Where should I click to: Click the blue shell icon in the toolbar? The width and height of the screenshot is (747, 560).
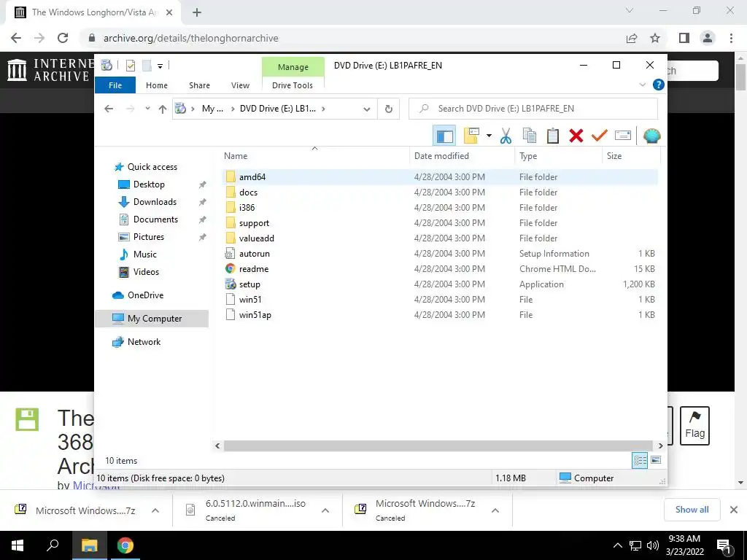coord(651,136)
